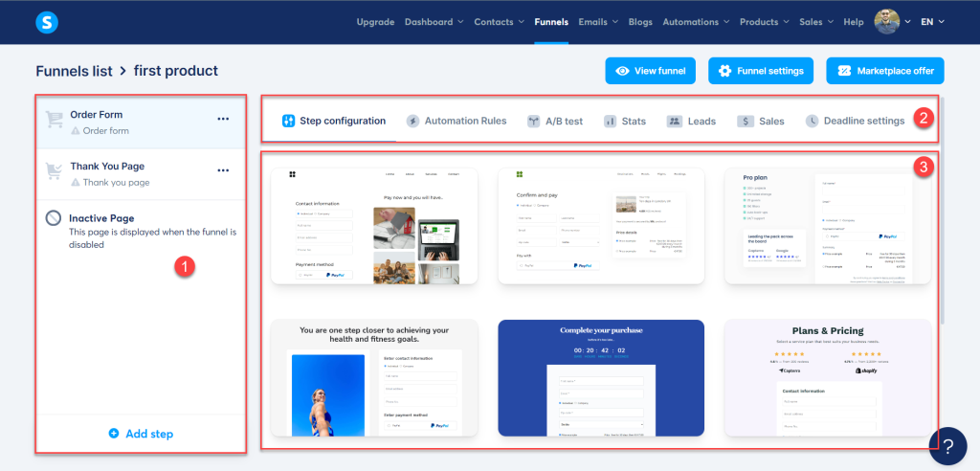Click the Inactive Page disabled icon
This screenshot has width=980, height=471.
pyautogui.click(x=55, y=220)
